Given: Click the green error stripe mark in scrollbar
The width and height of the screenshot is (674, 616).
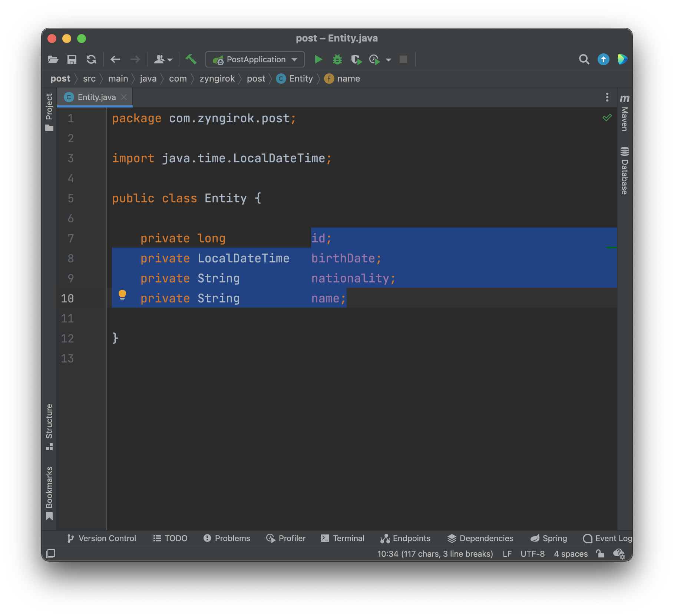Looking at the screenshot, I should coord(611,247).
